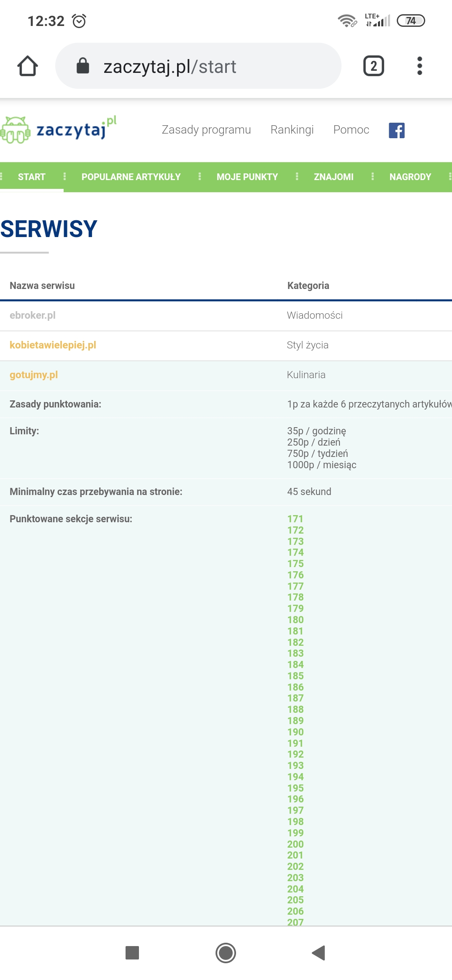The image size is (452, 980).
Task: Switch to ZNAJOMI tab
Action: 334,177
